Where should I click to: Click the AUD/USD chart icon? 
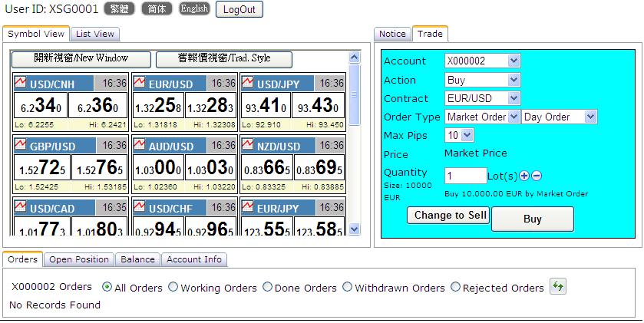[x=140, y=145]
